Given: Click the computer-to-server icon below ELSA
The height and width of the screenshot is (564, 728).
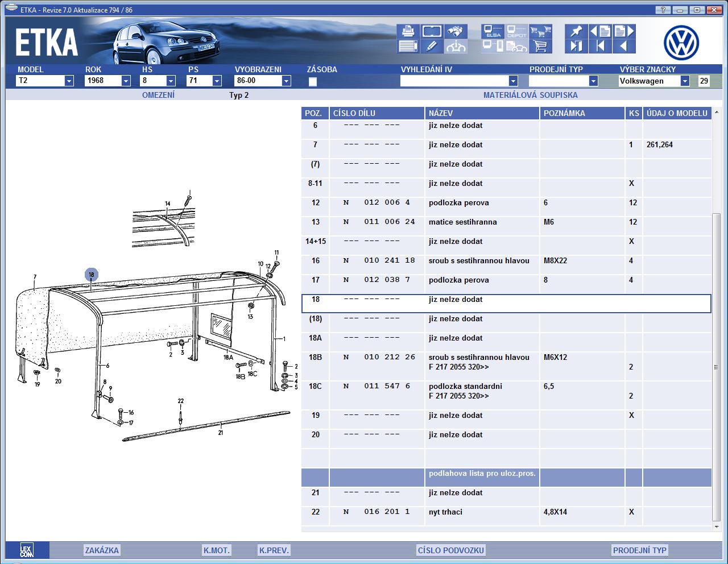Looking at the screenshot, I should coord(493,46).
